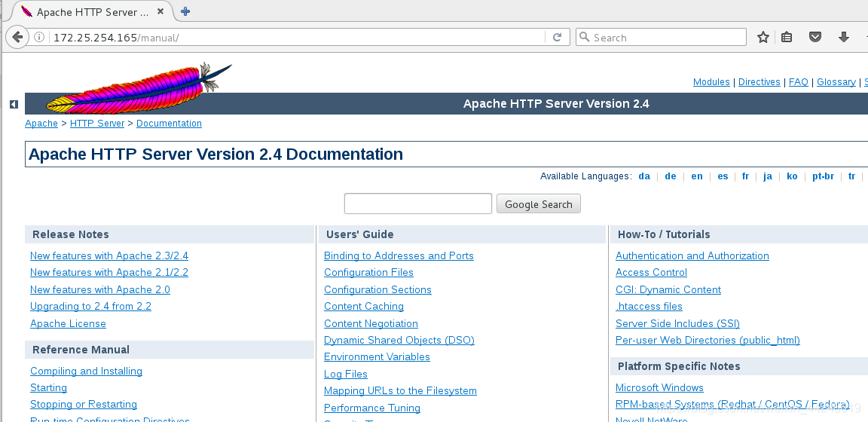The height and width of the screenshot is (422, 868).
Task: Open CGI: Dynamic Content link
Action: click(x=668, y=289)
